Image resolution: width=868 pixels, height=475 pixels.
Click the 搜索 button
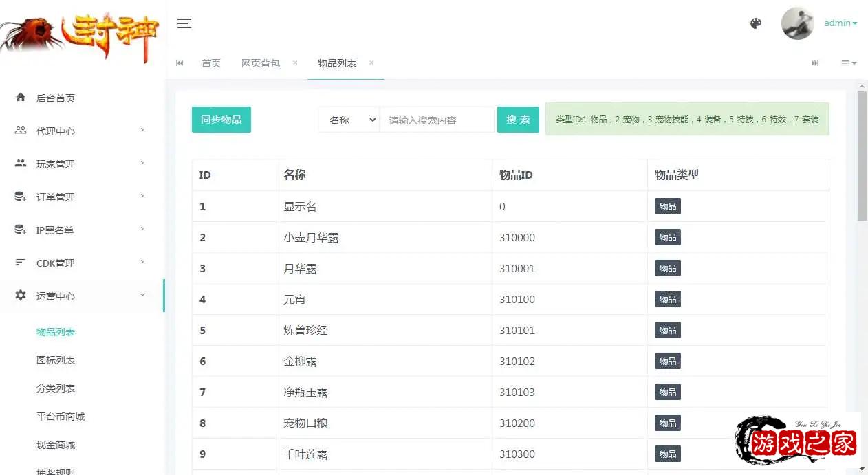(518, 120)
